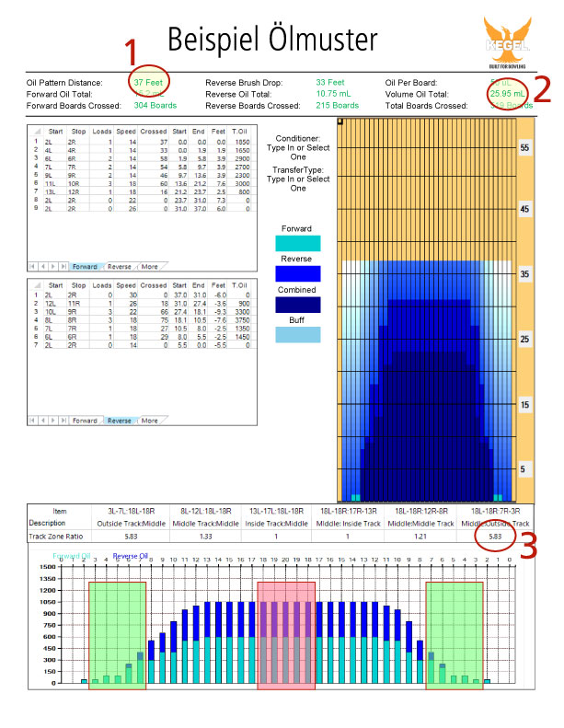Click the bright blue Reverse color swatch
This screenshot has height=728, width=564.
pyautogui.click(x=298, y=274)
